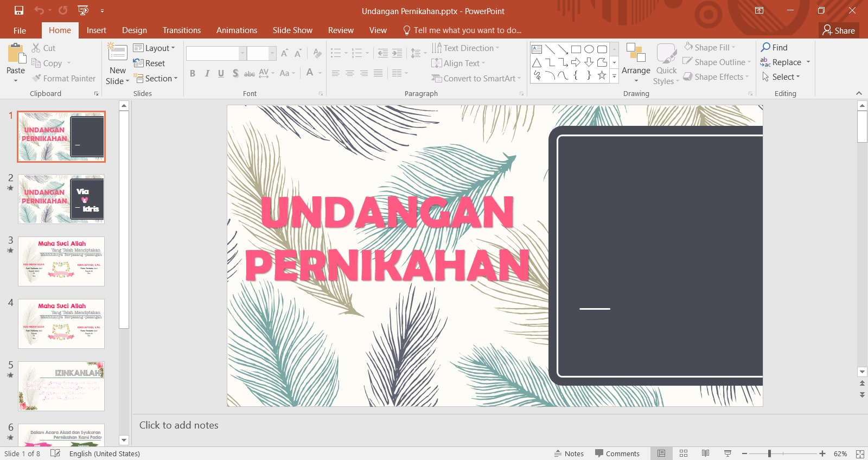Toggle Italic formatting button

207,73
